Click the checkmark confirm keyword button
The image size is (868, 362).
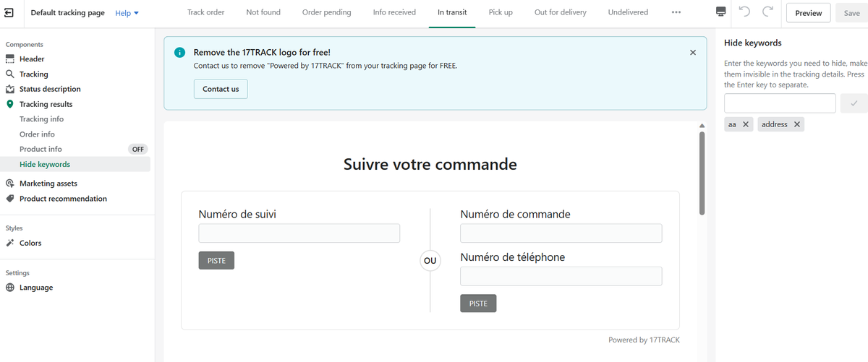point(854,103)
